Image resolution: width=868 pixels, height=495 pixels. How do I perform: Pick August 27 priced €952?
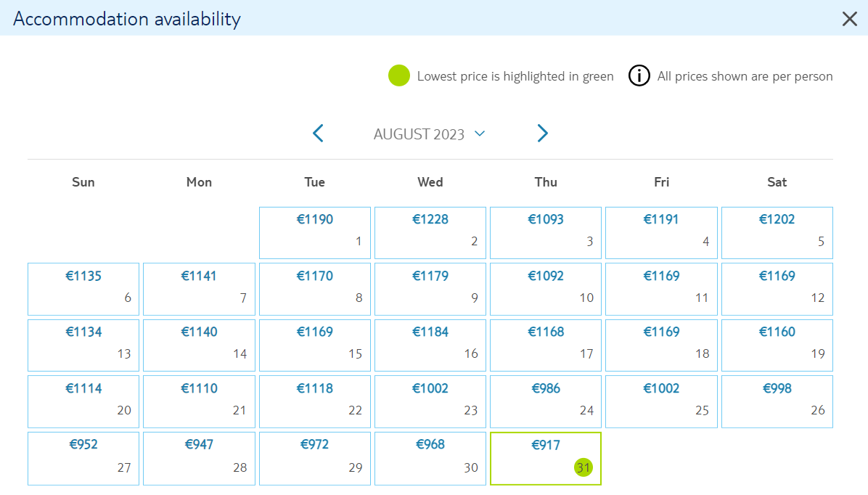83,459
